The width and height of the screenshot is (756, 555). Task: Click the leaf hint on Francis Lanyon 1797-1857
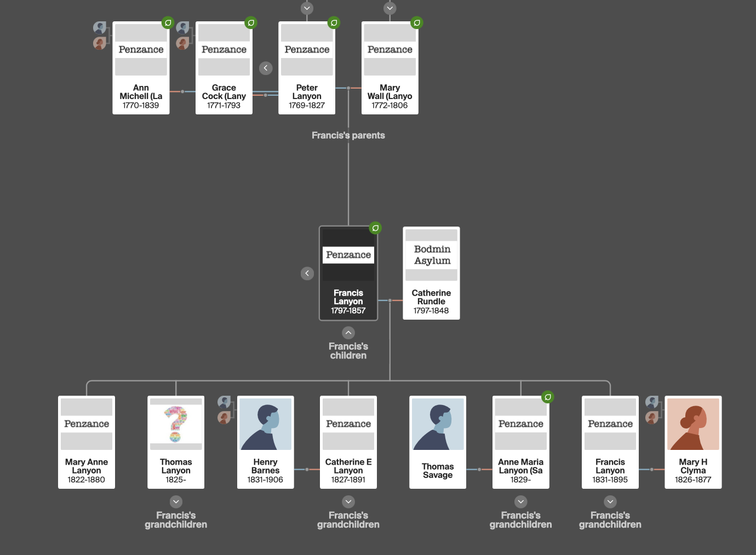tap(375, 228)
